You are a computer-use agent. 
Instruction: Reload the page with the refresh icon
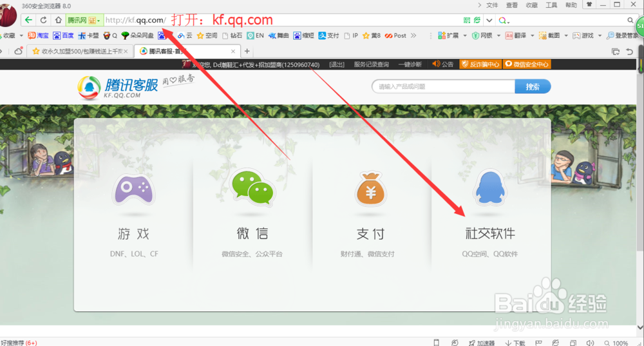(43, 20)
